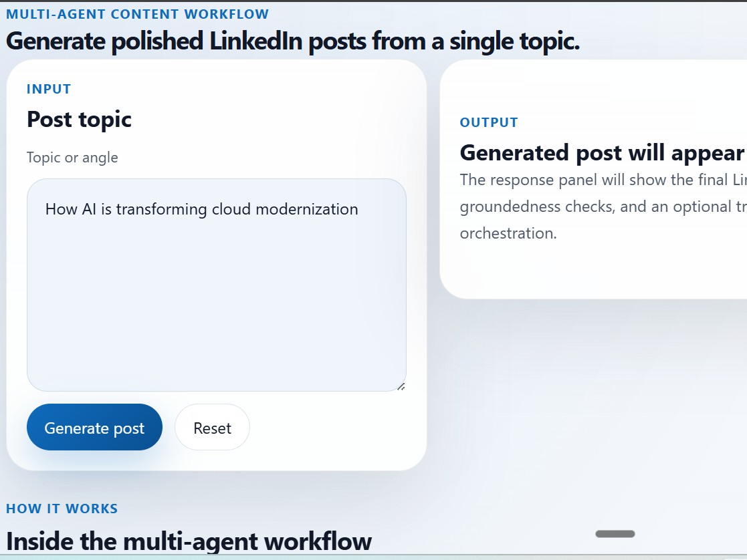Click the gray scroll handle near bottom

[x=615, y=533]
